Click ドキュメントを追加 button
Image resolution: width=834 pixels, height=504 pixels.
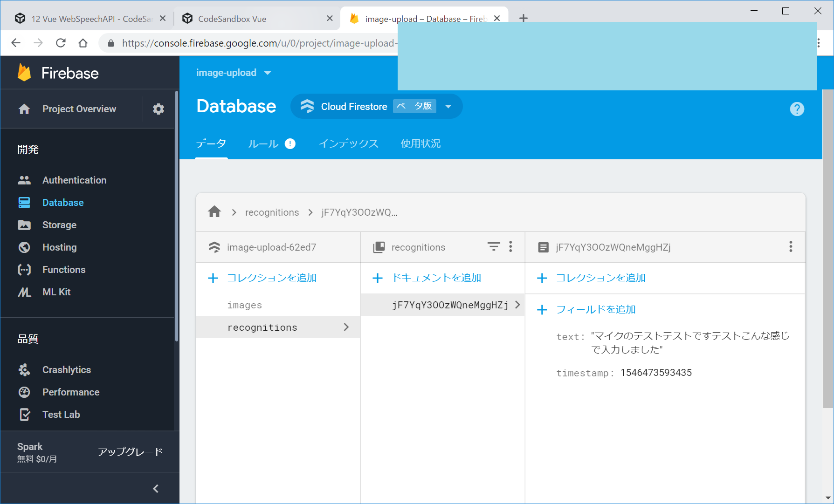(427, 278)
